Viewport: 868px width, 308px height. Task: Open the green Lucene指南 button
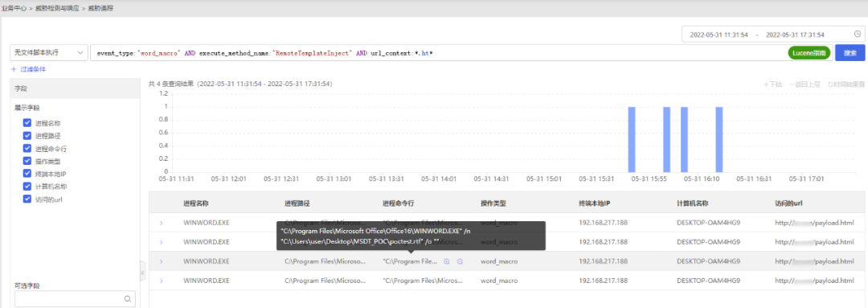point(809,52)
